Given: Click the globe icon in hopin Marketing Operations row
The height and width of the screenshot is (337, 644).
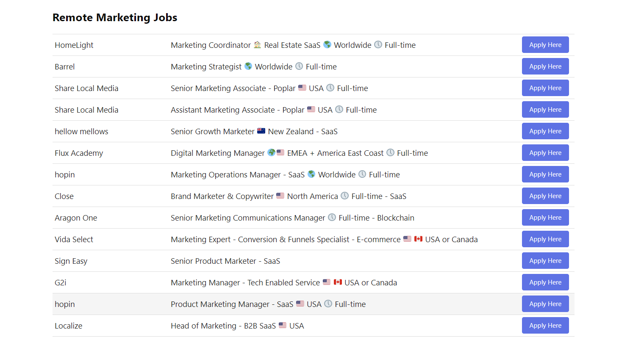Looking at the screenshot, I should pos(311,174).
